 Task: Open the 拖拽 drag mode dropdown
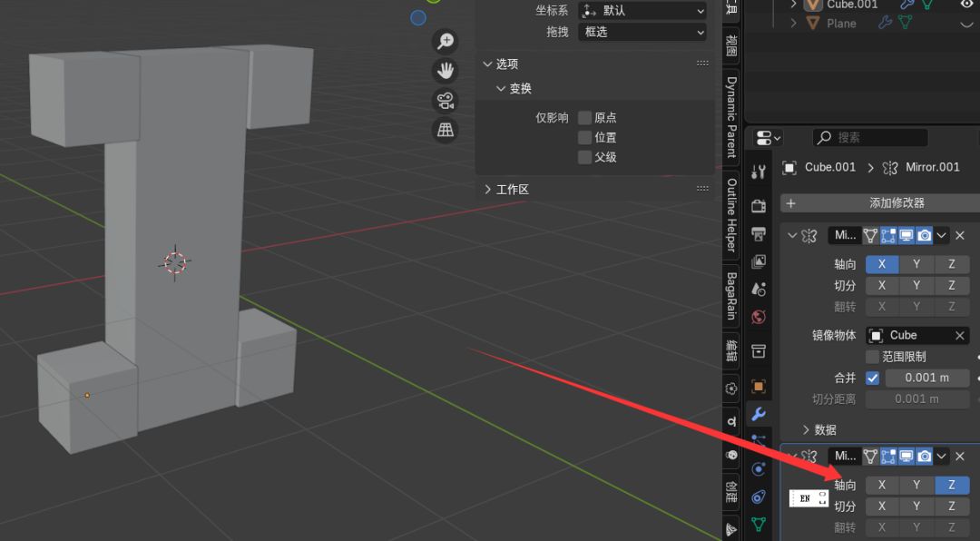click(642, 32)
